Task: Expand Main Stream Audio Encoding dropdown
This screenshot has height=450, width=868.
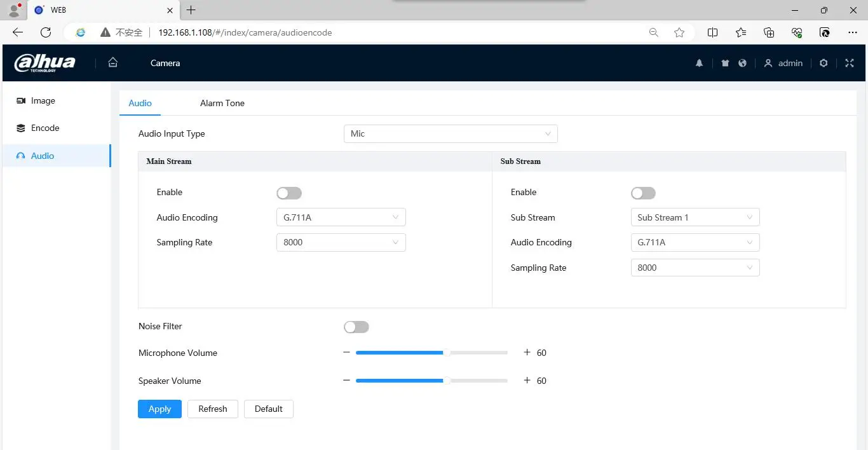Action: coord(341,217)
